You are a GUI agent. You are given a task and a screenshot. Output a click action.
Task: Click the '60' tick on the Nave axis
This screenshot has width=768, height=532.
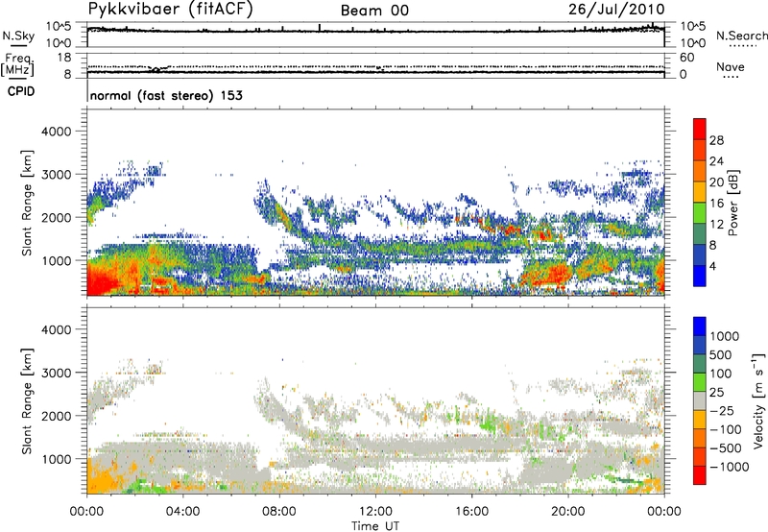click(x=687, y=58)
